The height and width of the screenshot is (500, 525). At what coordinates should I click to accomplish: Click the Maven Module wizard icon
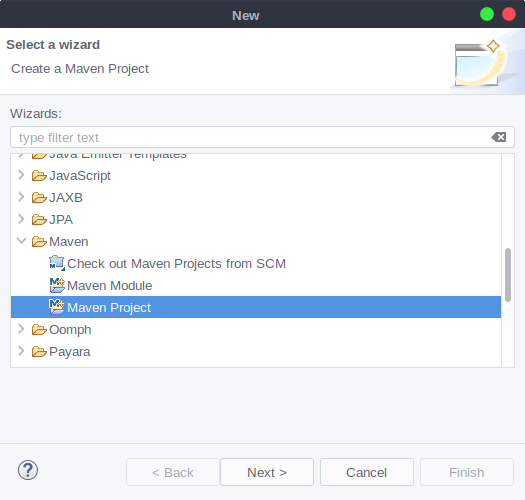57,285
